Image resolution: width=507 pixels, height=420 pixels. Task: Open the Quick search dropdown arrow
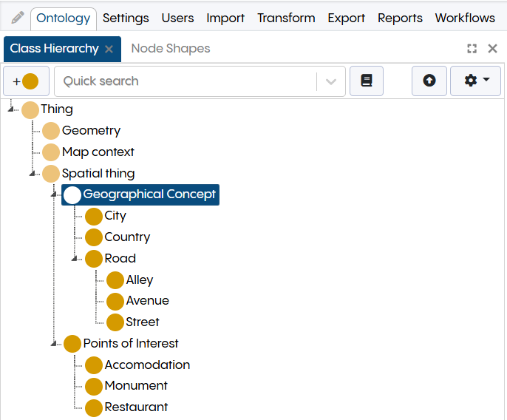[x=330, y=81]
